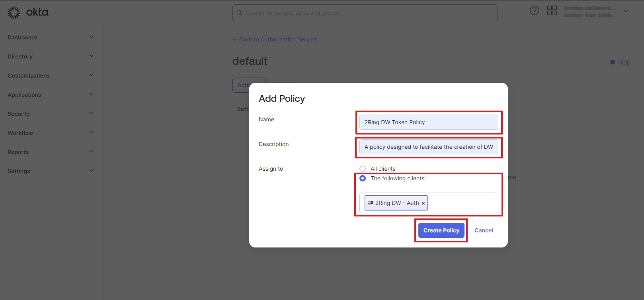Click the policy Name input field
Image resolution: width=644 pixels, height=300 pixels.
pyautogui.click(x=428, y=122)
